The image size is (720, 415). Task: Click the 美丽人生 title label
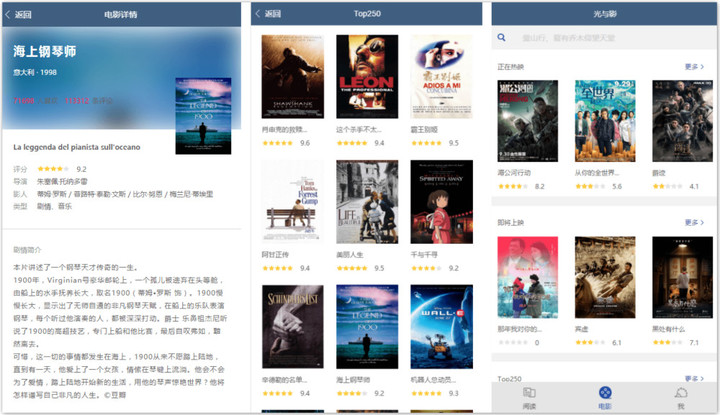point(349,254)
